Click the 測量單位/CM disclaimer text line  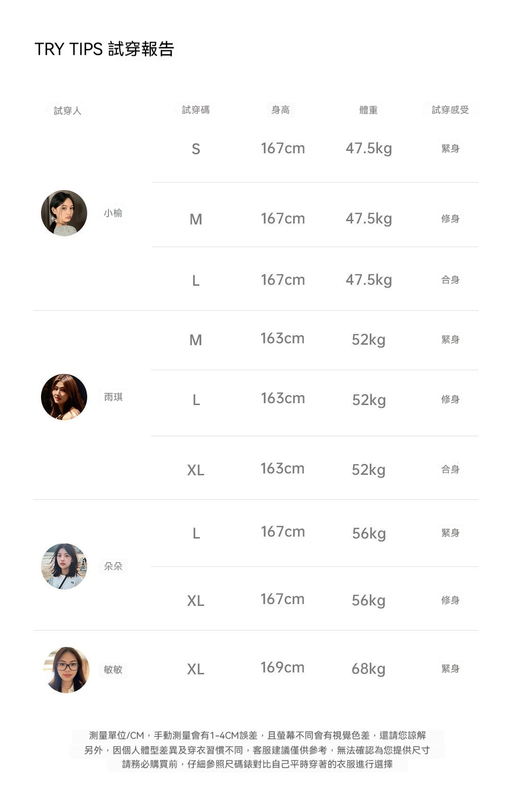(x=257, y=735)
